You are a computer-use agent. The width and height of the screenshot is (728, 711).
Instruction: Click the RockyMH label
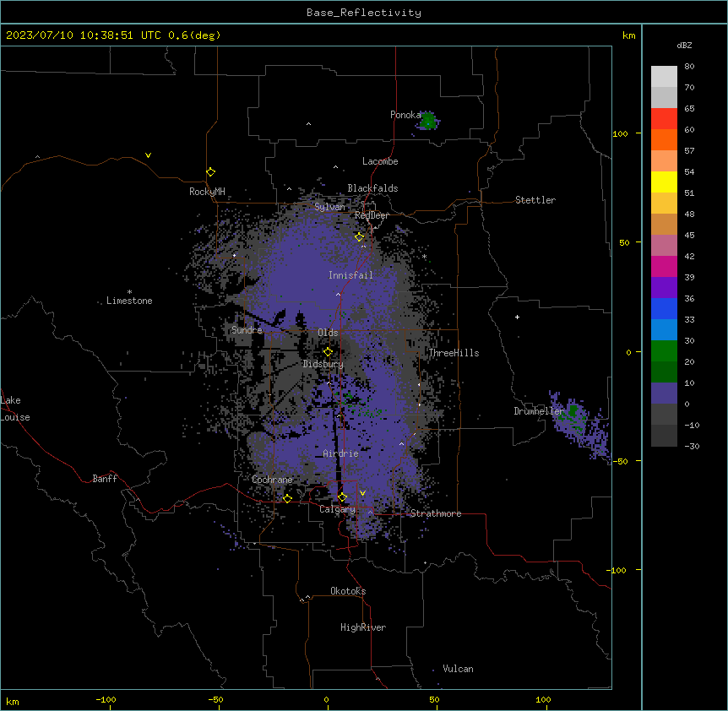point(207,192)
